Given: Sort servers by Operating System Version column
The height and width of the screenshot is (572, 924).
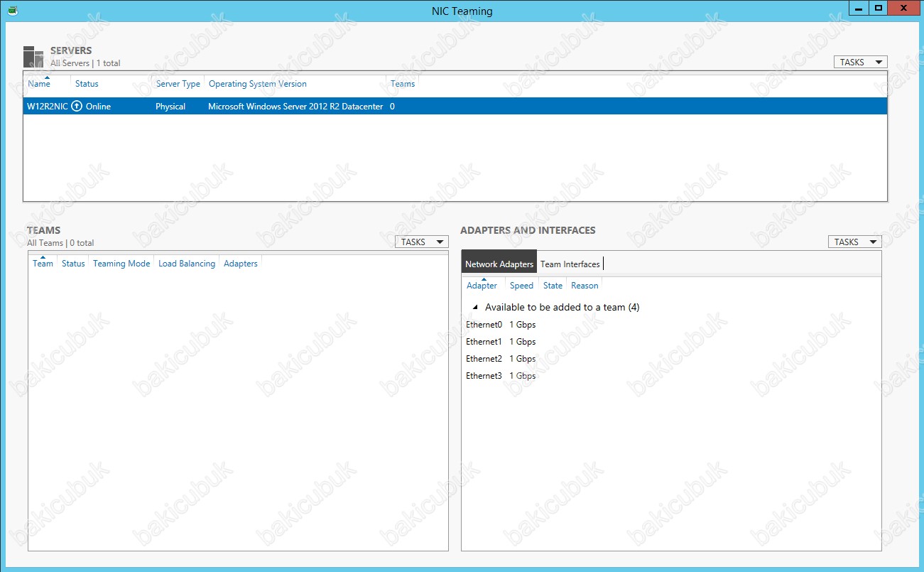Looking at the screenshot, I should [x=258, y=84].
